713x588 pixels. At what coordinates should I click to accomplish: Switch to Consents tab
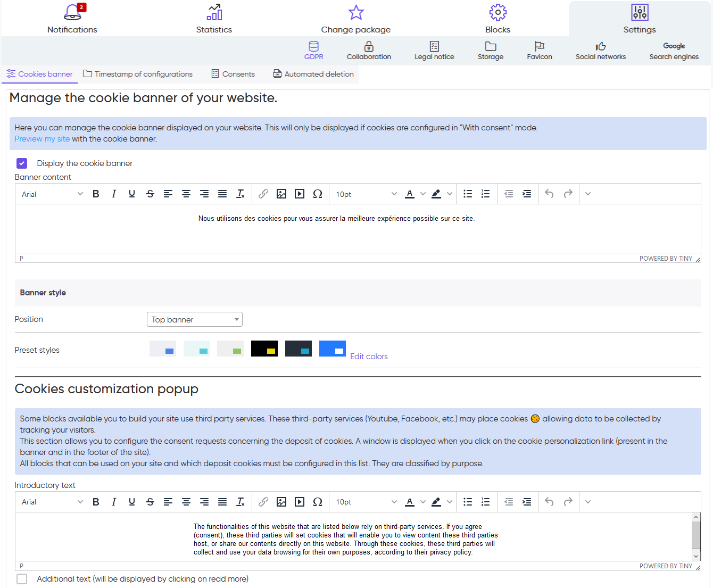click(233, 74)
